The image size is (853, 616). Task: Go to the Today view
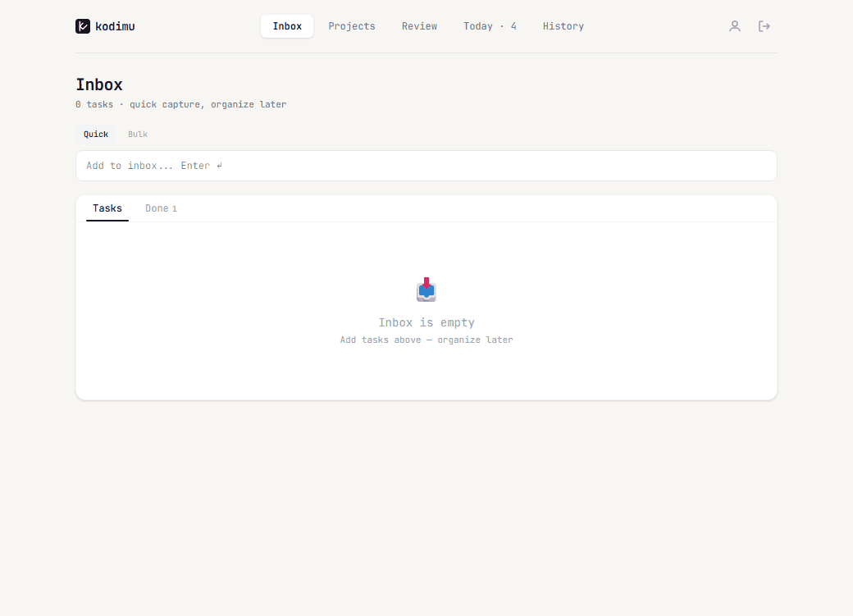[x=478, y=25]
